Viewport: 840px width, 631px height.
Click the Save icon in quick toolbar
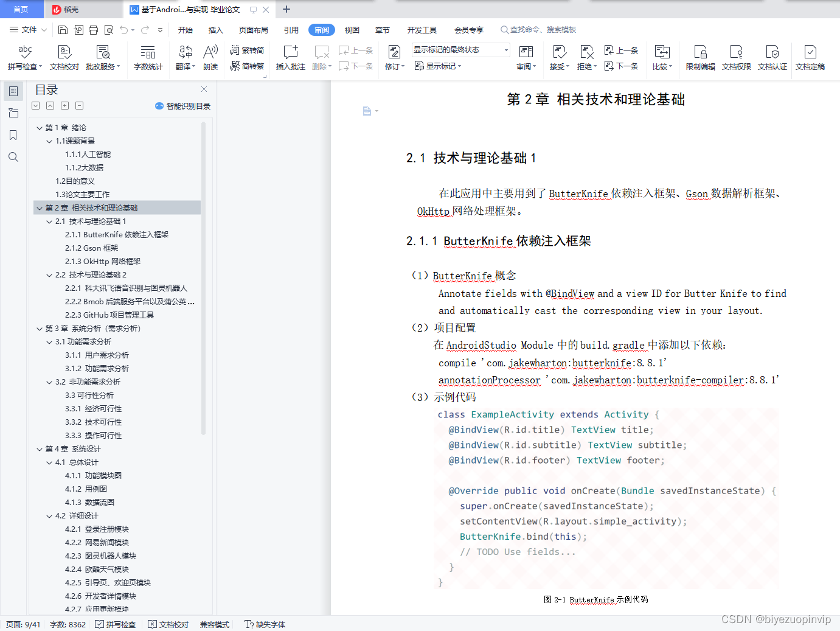click(63, 30)
